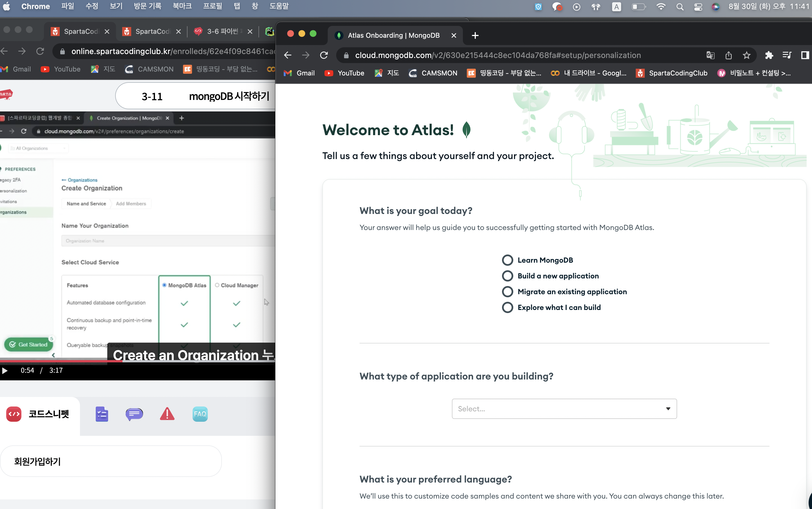
Task: Expand the 회원가입하기 snippet box
Action: [x=111, y=461]
